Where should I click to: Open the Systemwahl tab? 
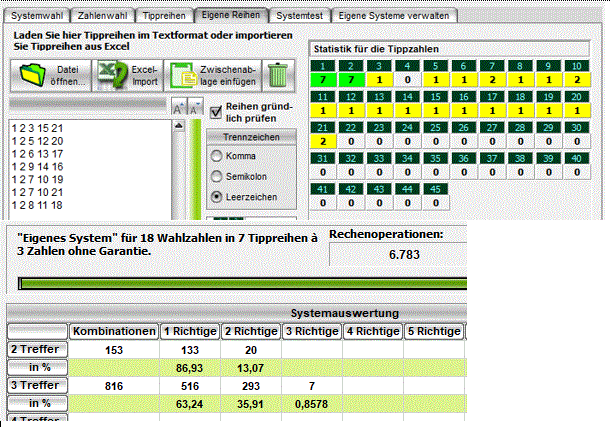click(37, 16)
